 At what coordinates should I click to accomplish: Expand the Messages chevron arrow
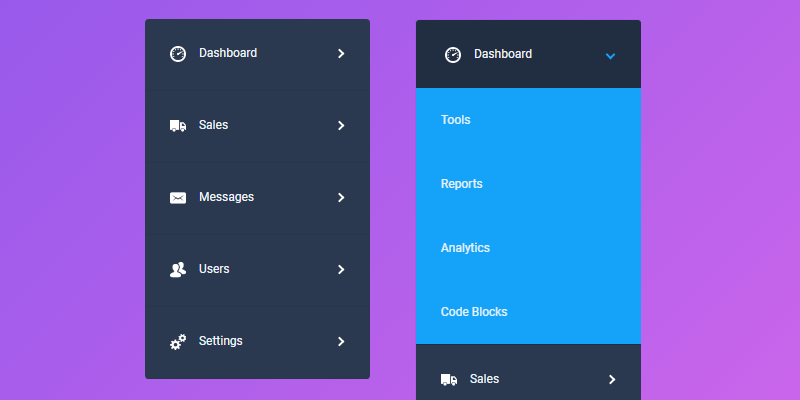click(x=341, y=198)
